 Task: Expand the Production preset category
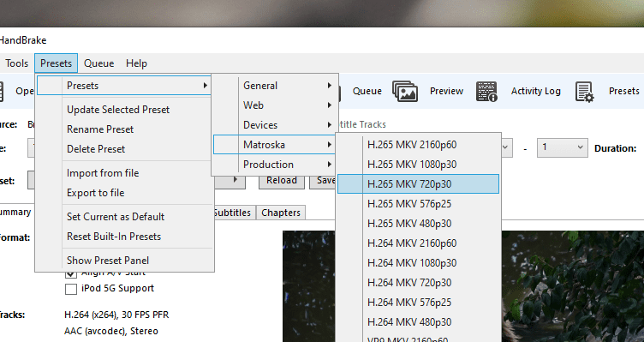pyautogui.click(x=274, y=165)
